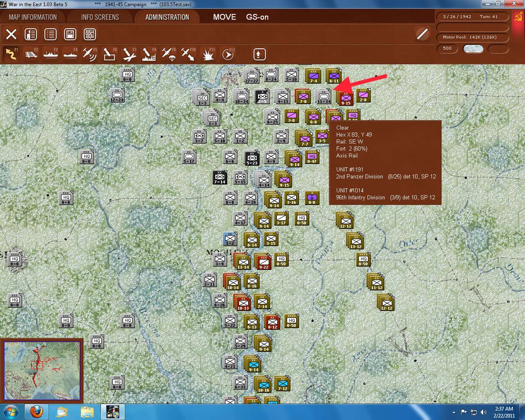Open the game preferences icon
Viewport: 525px width, 420px height.
[x=31, y=34]
